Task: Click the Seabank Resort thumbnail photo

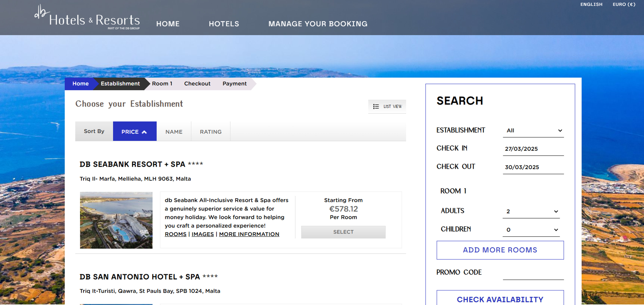Action: click(x=116, y=220)
